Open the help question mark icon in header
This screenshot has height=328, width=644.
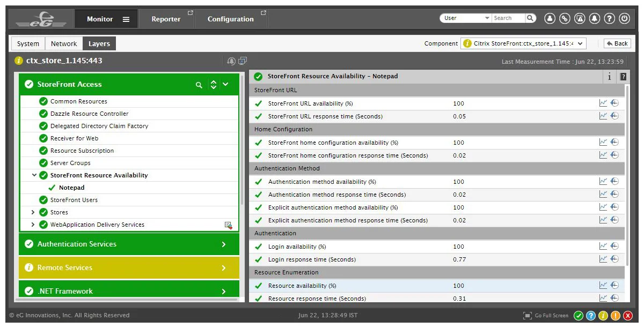(x=609, y=18)
